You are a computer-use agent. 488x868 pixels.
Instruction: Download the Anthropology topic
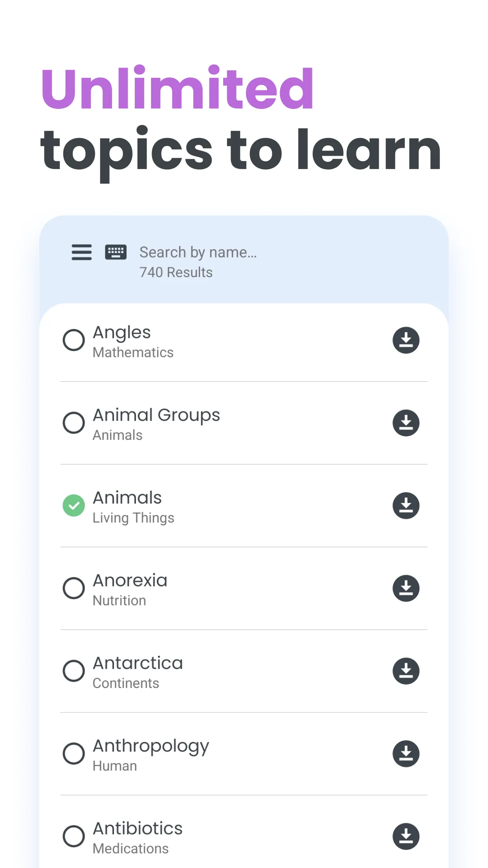[x=406, y=754]
